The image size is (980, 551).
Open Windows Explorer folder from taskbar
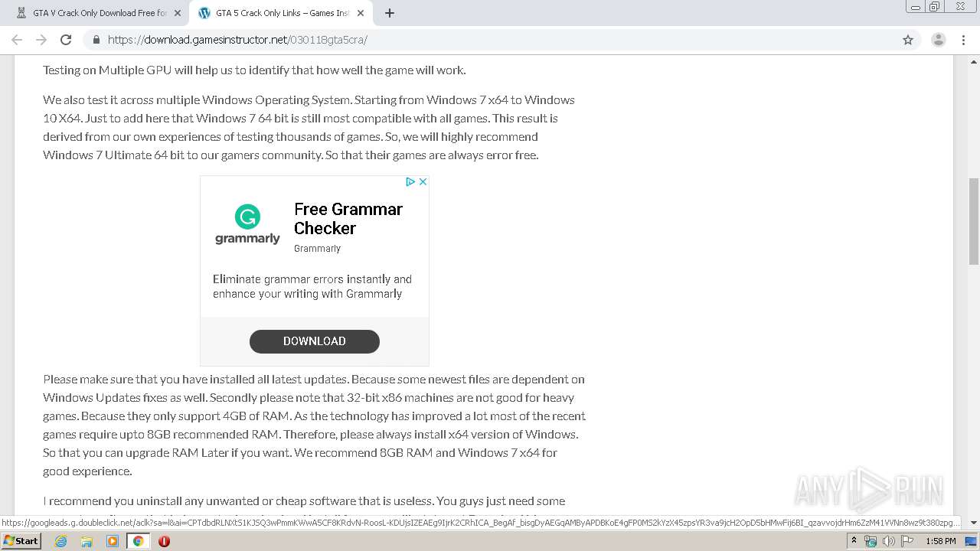tap(87, 541)
